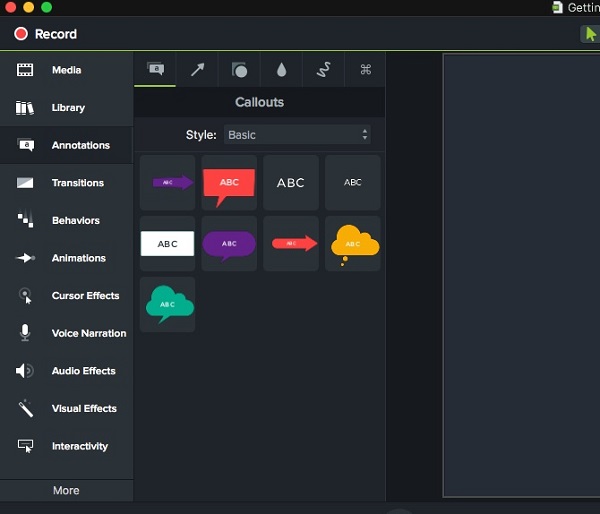The width and height of the screenshot is (600, 514).
Task: Switch to the shapes annotation tab
Action: pyautogui.click(x=239, y=70)
